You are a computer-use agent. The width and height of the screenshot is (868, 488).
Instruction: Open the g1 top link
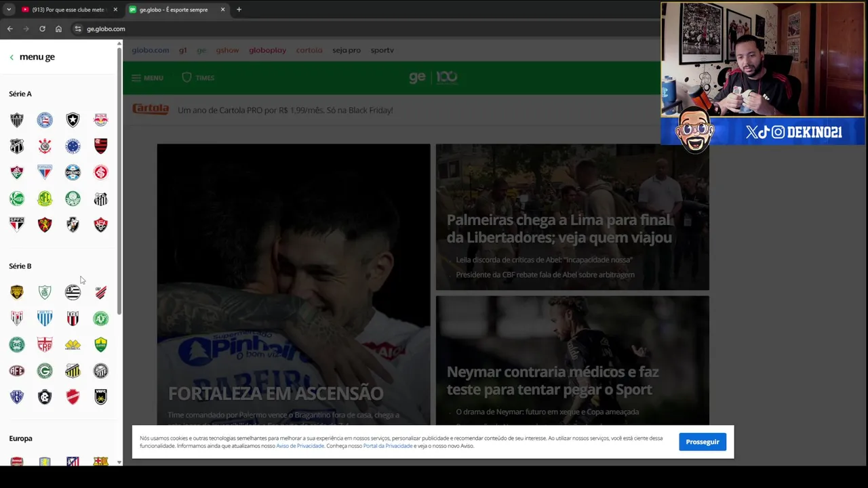pos(182,50)
